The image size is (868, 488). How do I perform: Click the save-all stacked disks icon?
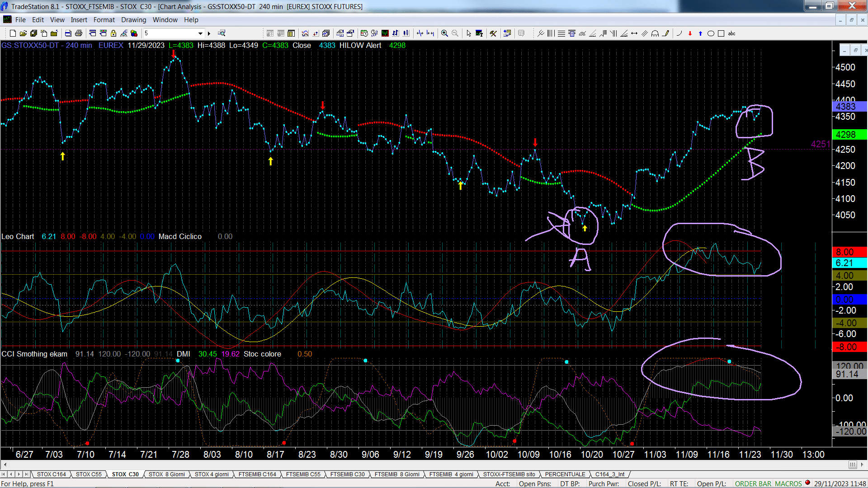click(33, 33)
